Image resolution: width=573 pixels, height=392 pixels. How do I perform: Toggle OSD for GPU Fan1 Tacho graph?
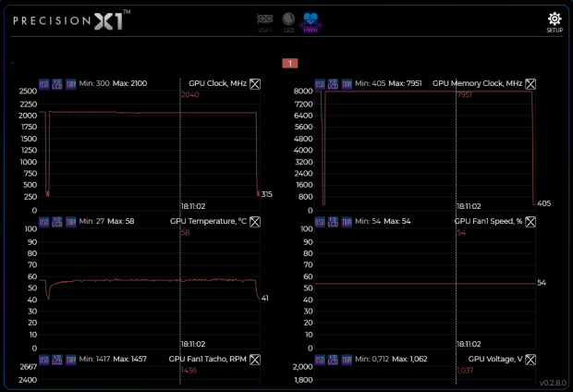click(44, 360)
